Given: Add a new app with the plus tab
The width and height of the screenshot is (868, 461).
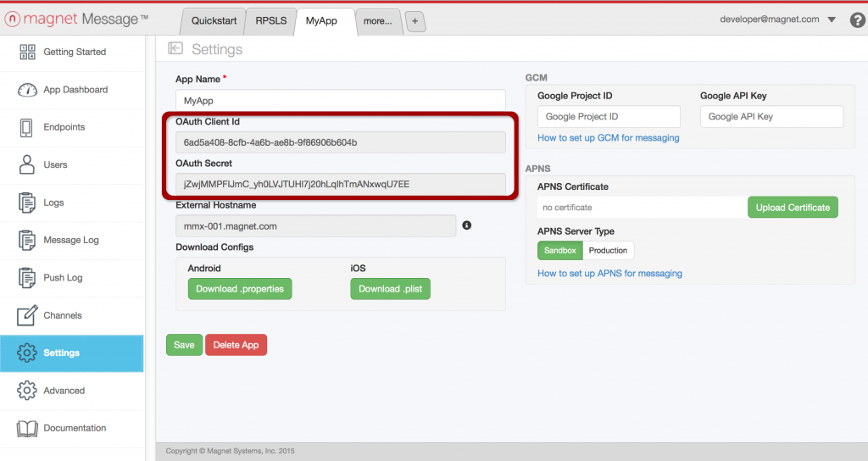Looking at the screenshot, I should pyautogui.click(x=415, y=21).
